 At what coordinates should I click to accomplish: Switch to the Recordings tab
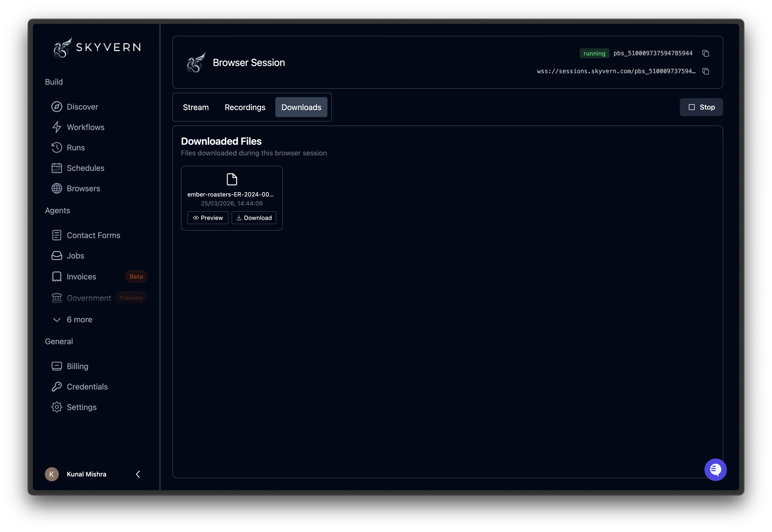(x=245, y=107)
